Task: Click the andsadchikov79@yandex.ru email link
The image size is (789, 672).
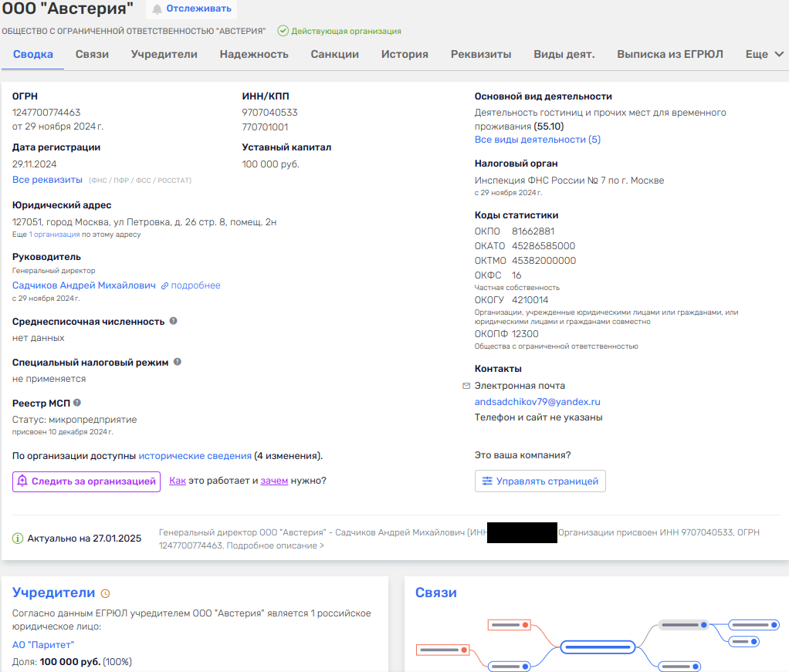Action: (x=537, y=402)
